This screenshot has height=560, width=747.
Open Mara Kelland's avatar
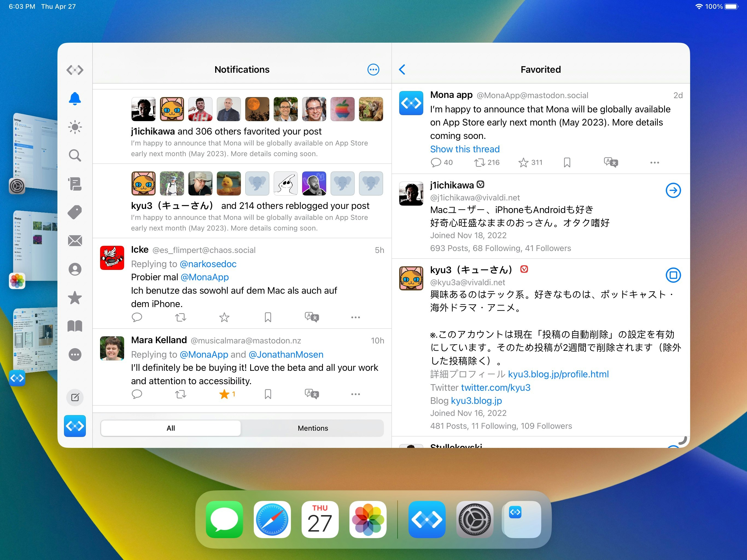pos(112,348)
